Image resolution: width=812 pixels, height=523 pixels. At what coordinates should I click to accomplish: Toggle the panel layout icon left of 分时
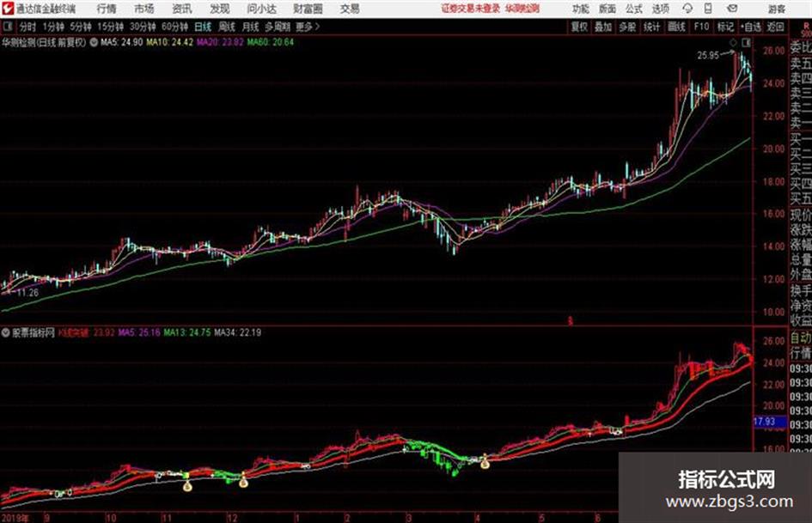coord(8,26)
